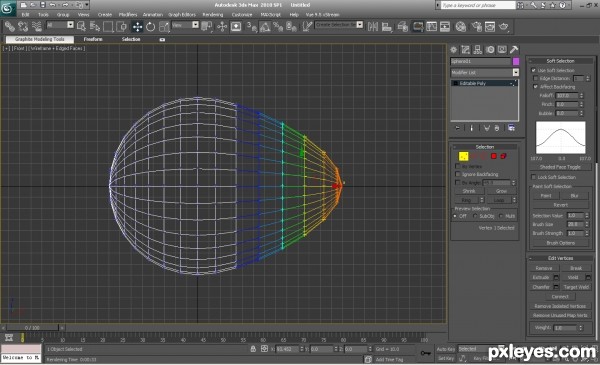
Task: Click the Align tool icon
Action: click(x=387, y=26)
